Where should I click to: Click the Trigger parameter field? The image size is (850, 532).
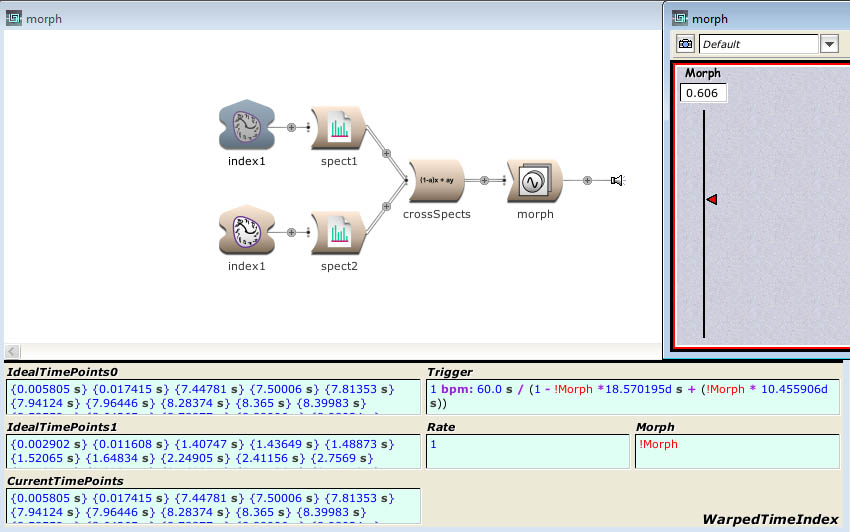point(633,397)
